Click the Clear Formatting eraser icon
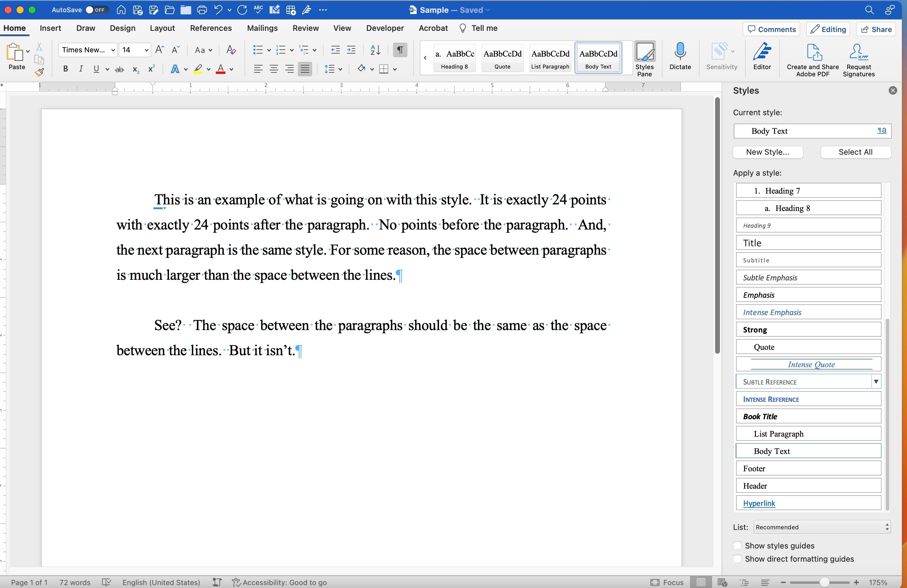 pyautogui.click(x=231, y=50)
